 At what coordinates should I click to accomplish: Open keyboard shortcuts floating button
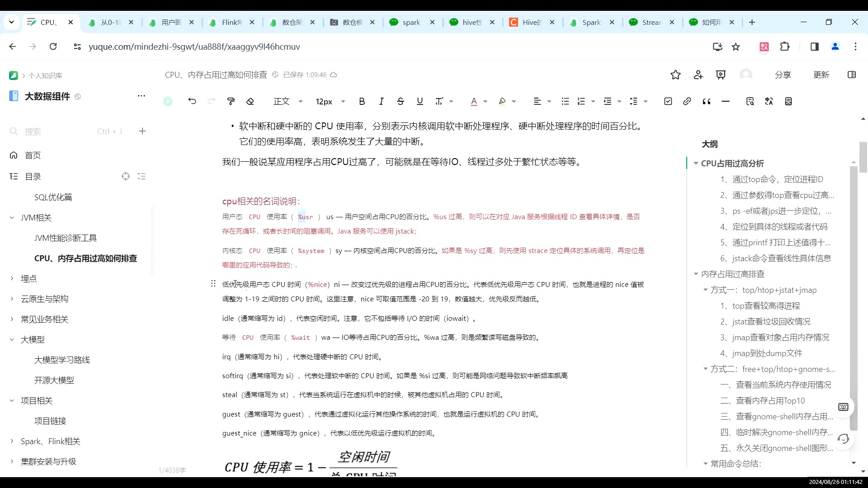coord(843,407)
